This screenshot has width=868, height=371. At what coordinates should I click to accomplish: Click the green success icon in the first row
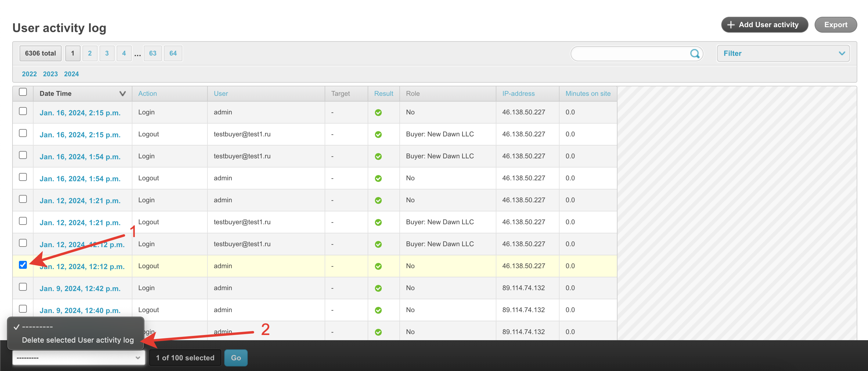(378, 113)
